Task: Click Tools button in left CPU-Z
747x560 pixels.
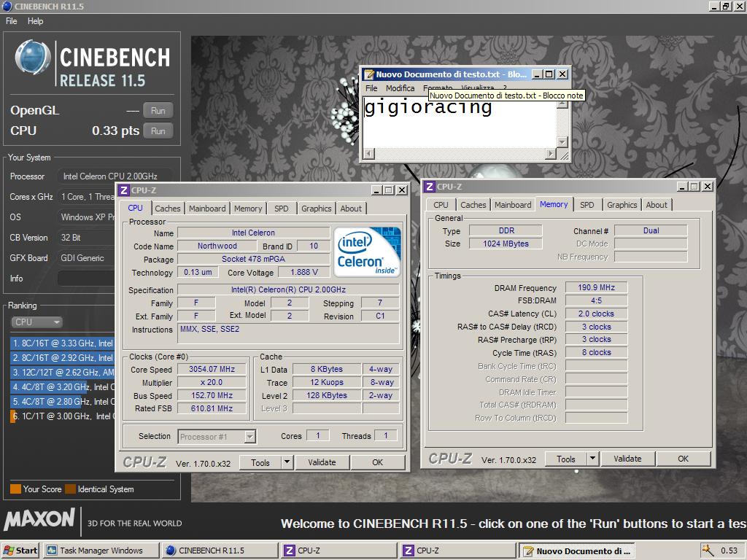Action: point(260,462)
